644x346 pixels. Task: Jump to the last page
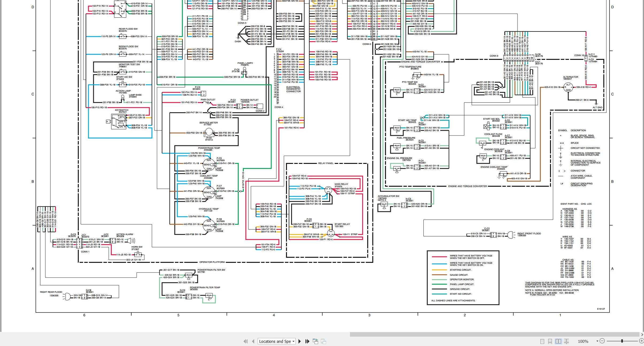pyautogui.click(x=307, y=341)
